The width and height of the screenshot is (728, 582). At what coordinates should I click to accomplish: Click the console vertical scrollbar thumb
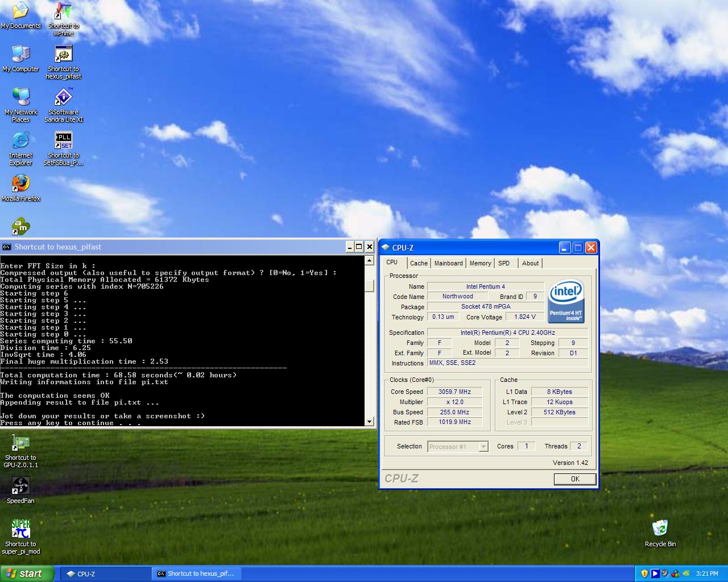pos(370,286)
